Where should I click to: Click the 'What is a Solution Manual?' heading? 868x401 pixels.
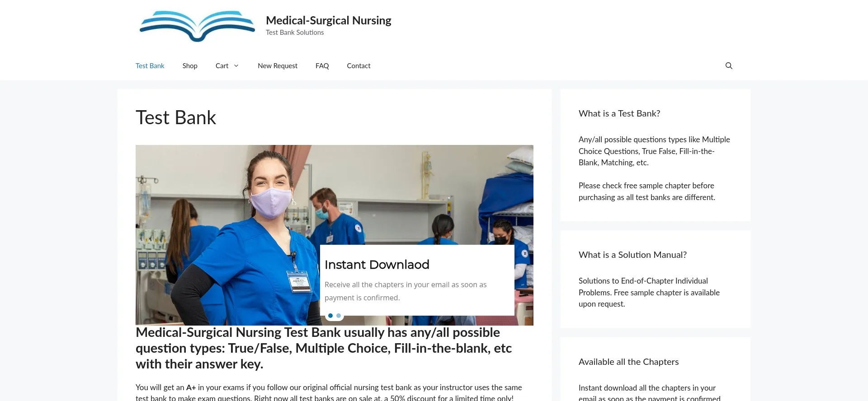point(632,255)
